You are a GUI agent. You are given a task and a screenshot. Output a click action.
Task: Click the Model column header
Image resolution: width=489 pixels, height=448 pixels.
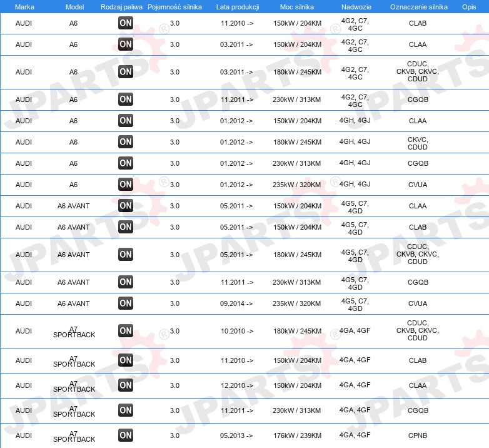point(74,7)
